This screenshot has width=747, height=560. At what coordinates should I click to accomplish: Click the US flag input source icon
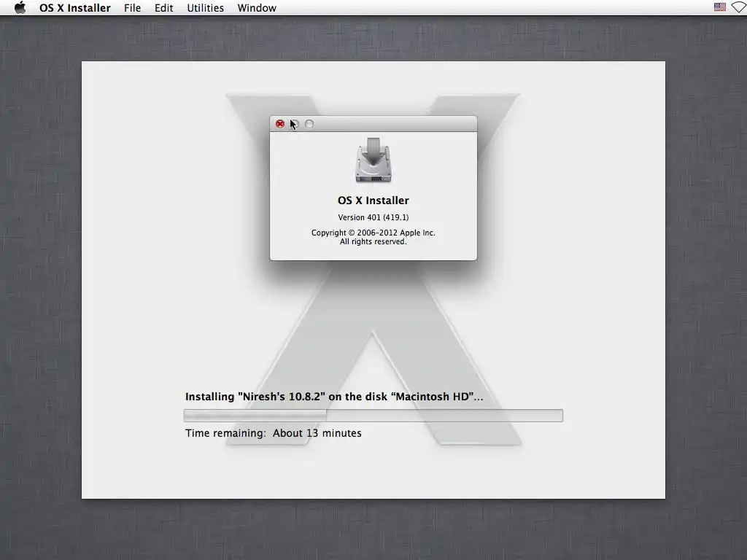coord(720,7)
